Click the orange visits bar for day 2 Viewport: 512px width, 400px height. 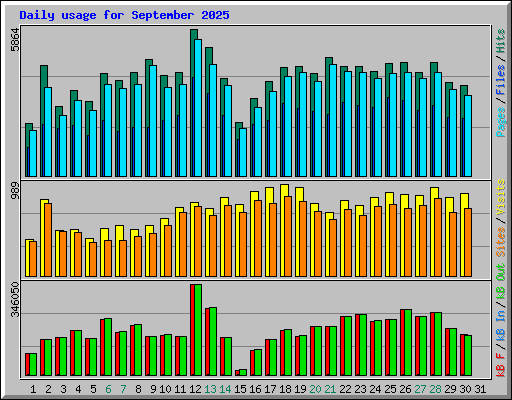tap(48, 240)
